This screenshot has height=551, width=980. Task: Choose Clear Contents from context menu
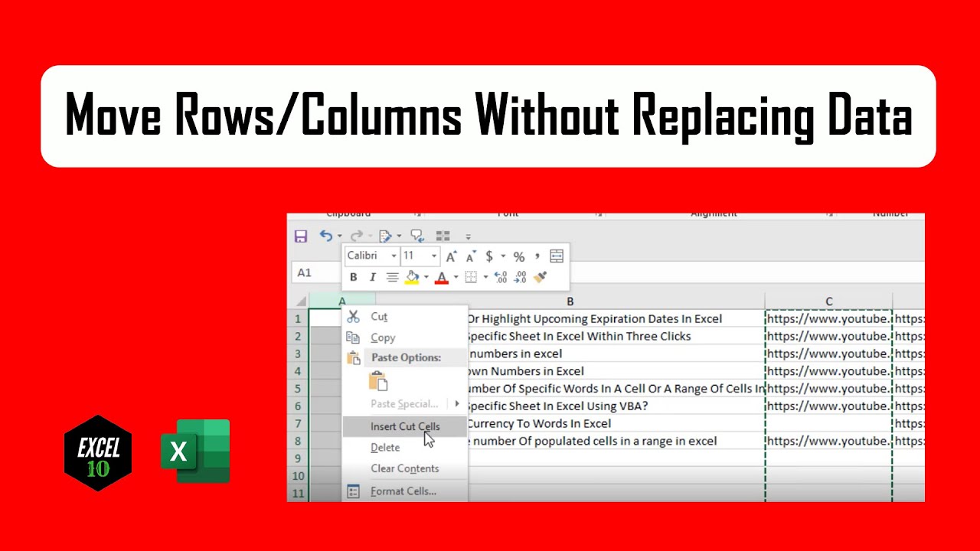point(404,468)
